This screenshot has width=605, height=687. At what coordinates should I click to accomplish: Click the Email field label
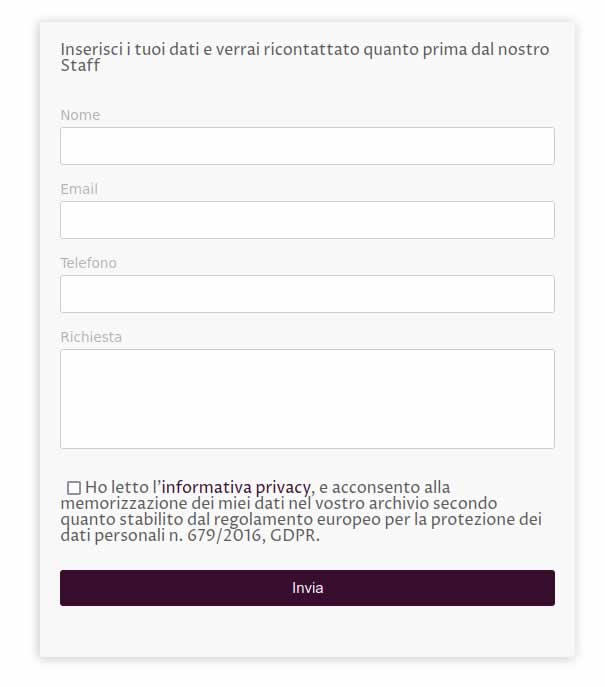(79, 189)
